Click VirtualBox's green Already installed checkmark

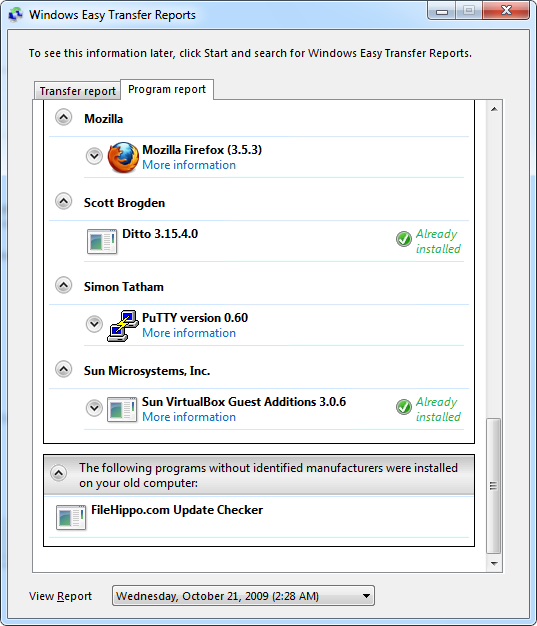[404, 407]
